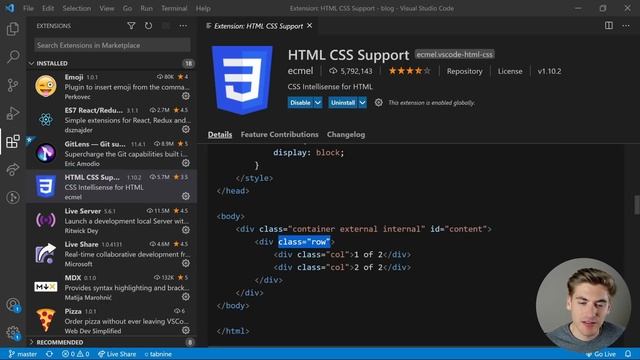
Task: Disable the HTML CSS Support extension
Action: click(300, 102)
